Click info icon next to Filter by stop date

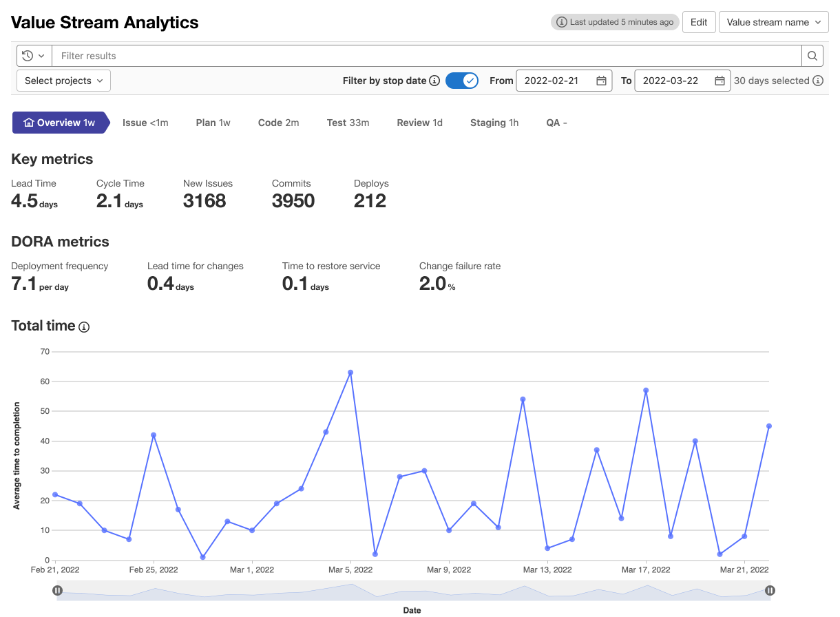(434, 81)
